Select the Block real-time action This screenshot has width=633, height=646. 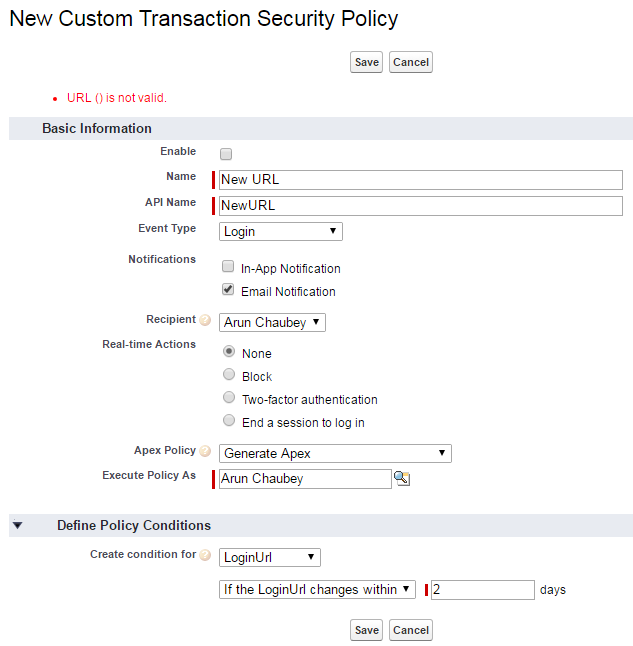(x=229, y=375)
